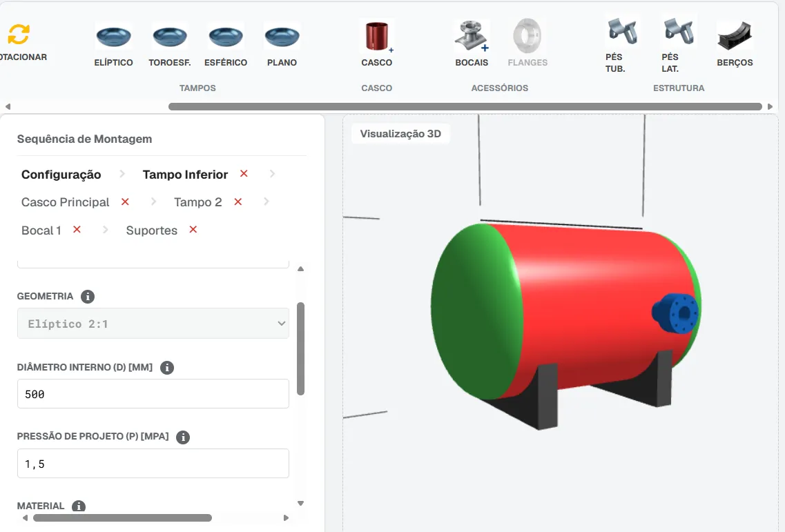The width and height of the screenshot is (785, 532).
Task: Open the Casco Principal step
Action: click(x=65, y=202)
